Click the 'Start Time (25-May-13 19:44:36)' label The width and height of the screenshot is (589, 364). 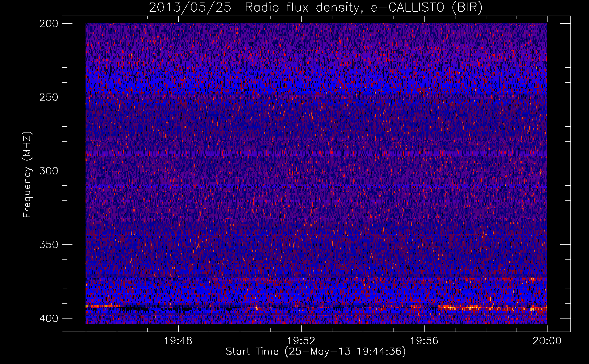tap(316, 352)
